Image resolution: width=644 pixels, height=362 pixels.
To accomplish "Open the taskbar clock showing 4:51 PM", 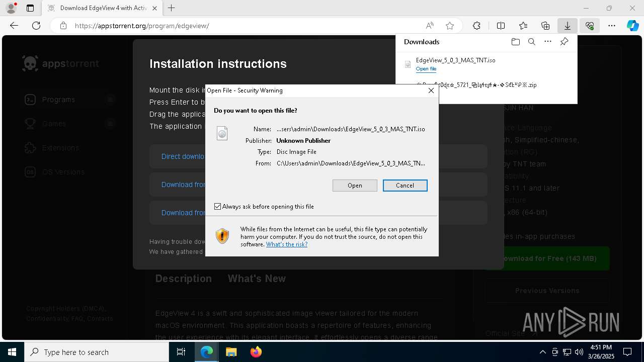I will tap(601, 352).
